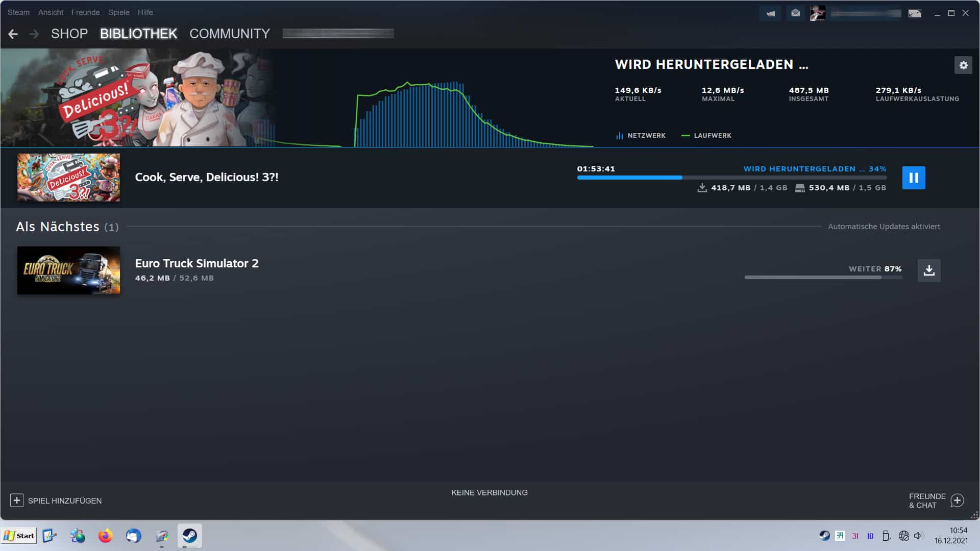Click the remaining time 01:53:41
Screen dimensions: 980x551
tap(596, 169)
